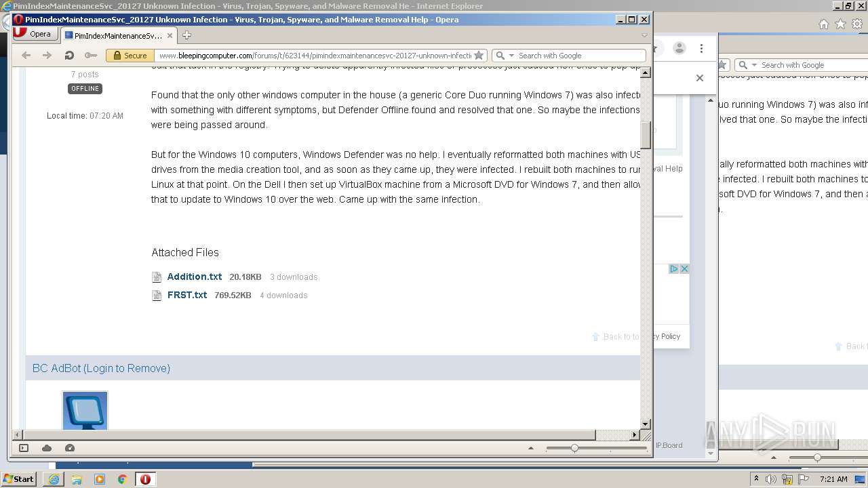Open the closed tabs trash dropdown
The image size is (868, 488).
coord(644,35)
